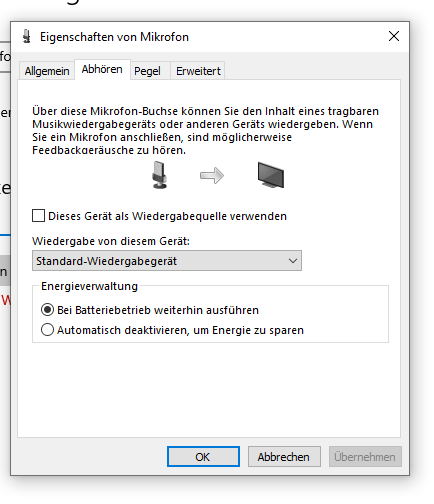Click the microphone icon in title bar

(x=27, y=36)
